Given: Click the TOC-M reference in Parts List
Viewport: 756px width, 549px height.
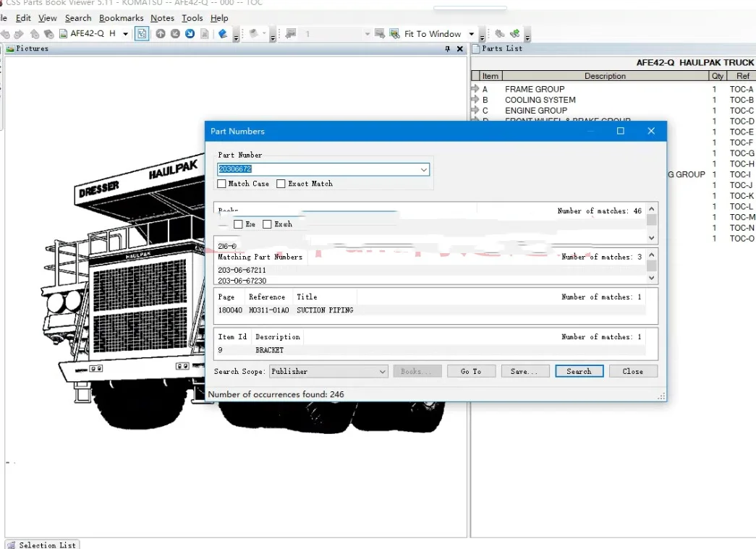Looking at the screenshot, I should (x=742, y=217).
